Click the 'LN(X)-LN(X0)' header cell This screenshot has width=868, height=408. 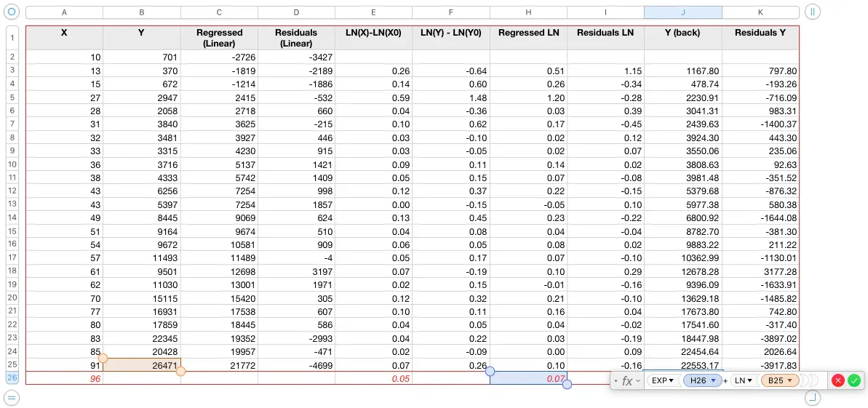[374, 39]
